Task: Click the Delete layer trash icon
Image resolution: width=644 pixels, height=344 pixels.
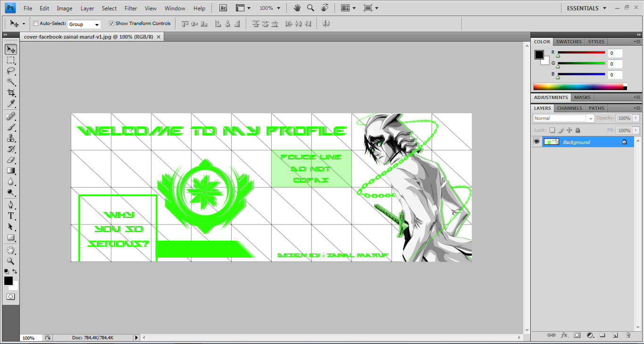Action: 628,335
